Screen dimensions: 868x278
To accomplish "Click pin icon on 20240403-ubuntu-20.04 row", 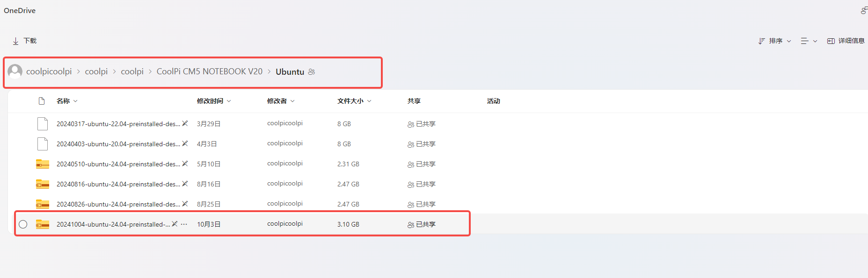I will [x=185, y=143].
